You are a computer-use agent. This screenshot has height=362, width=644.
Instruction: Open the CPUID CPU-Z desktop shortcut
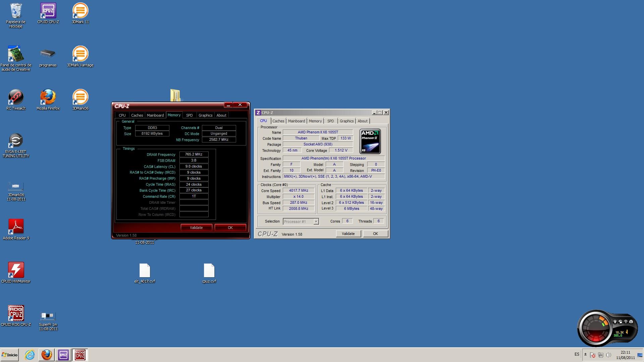(x=48, y=13)
